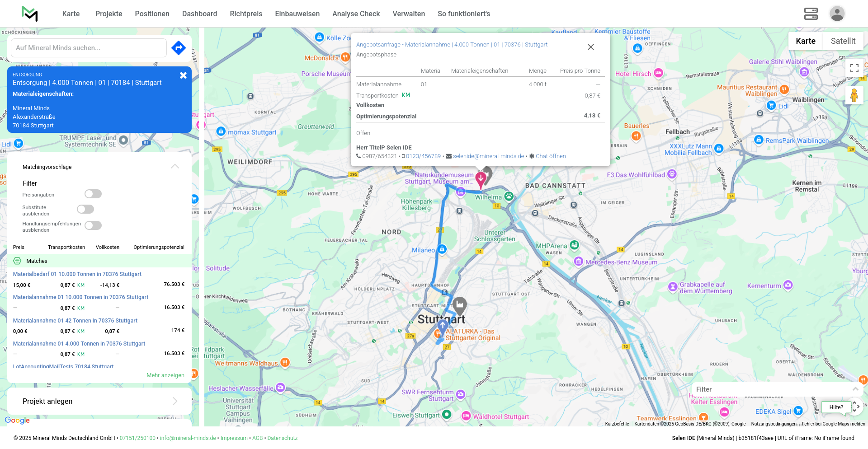Image resolution: width=868 pixels, height=449 pixels.
Task: Toggle fullscreen map view
Action: tap(854, 68)
